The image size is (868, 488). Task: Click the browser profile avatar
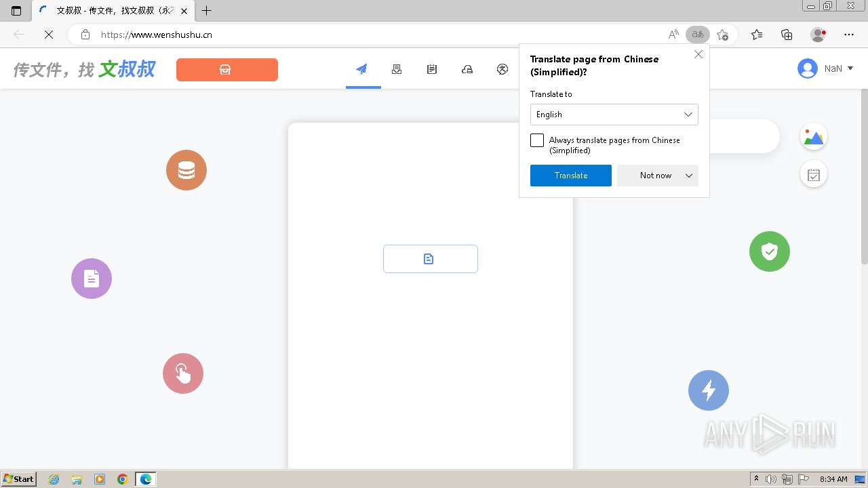(818, 35)
